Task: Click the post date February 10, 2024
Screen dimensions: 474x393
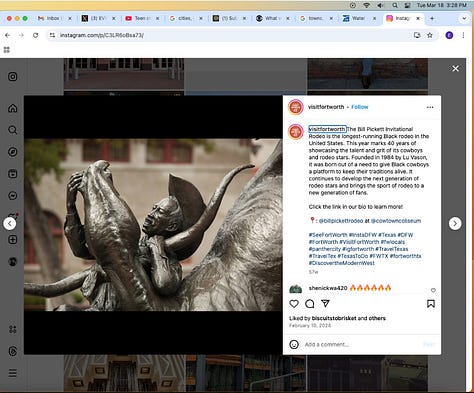Action: (x=310, y=325)
